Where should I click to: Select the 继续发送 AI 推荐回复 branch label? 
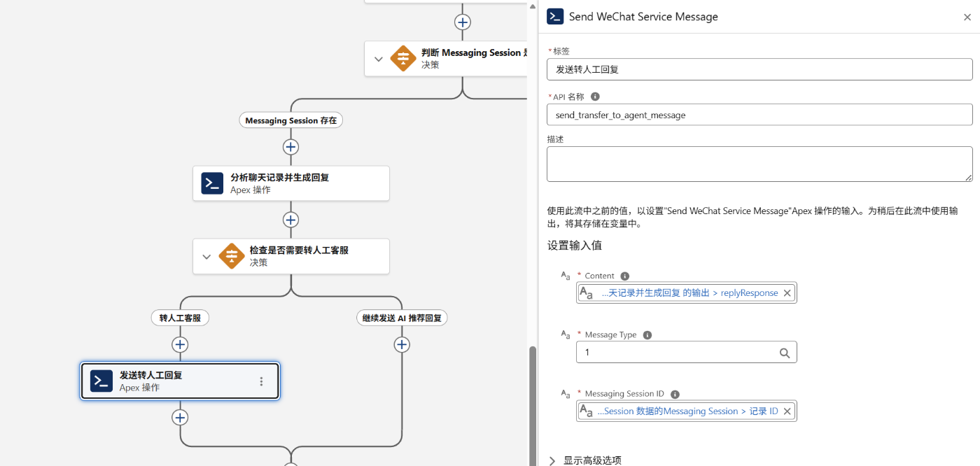pyautogui.click(x=402, y=318)
